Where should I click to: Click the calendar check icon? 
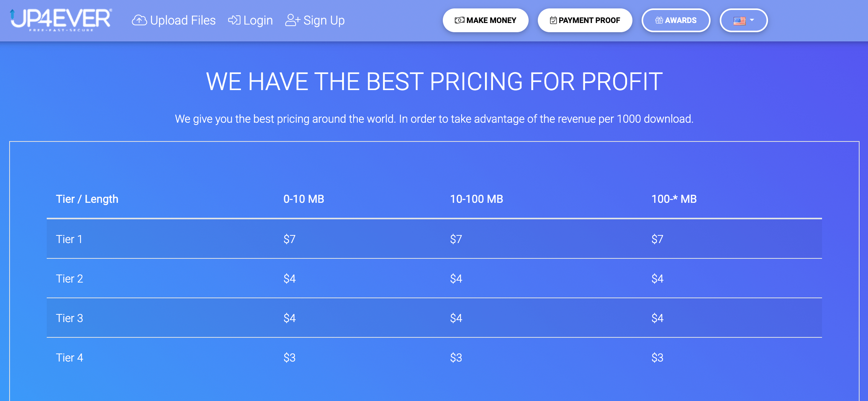click(x=553, y=20)
